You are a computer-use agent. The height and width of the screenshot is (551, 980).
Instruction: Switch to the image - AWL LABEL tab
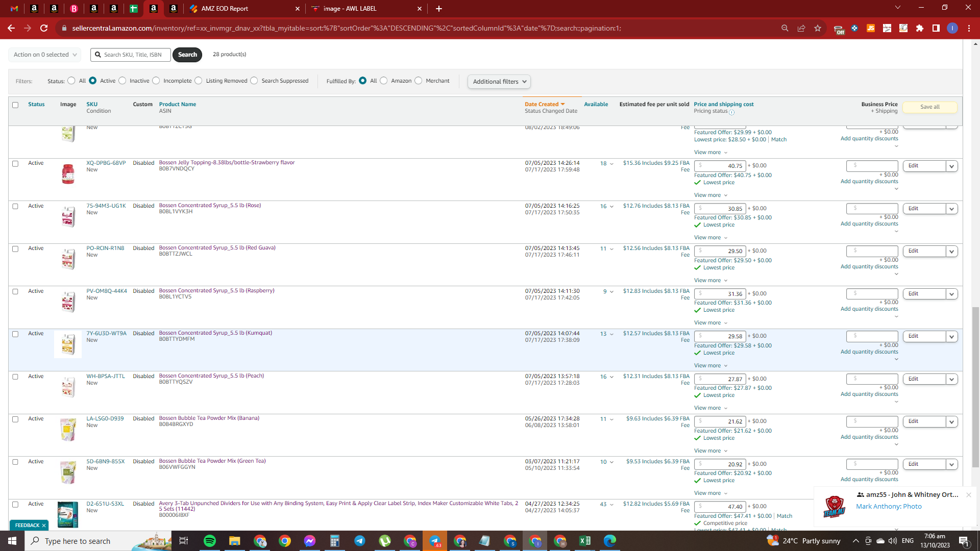tap(367, 9)
